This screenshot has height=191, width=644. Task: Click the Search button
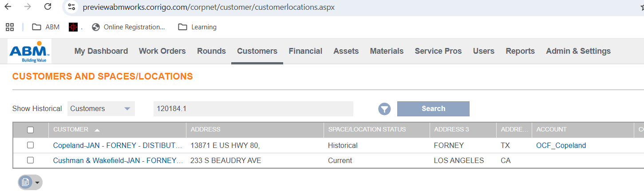click(x=433, y=109)
